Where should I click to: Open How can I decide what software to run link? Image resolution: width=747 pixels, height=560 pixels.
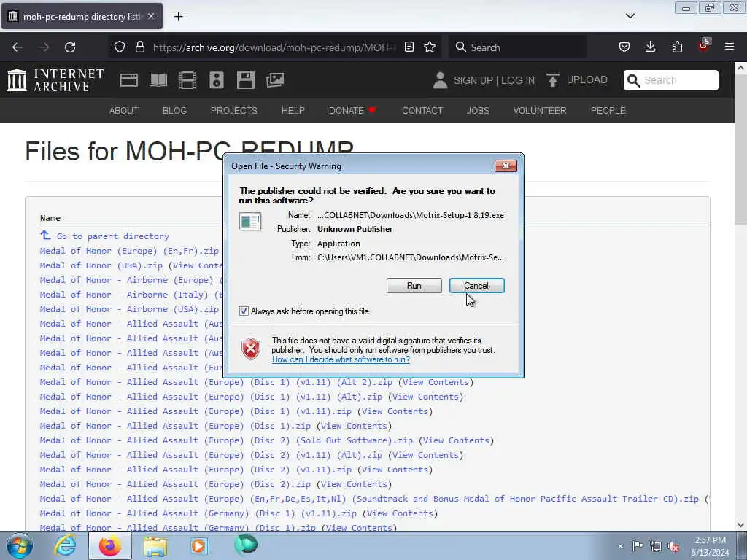pos(341,359)
